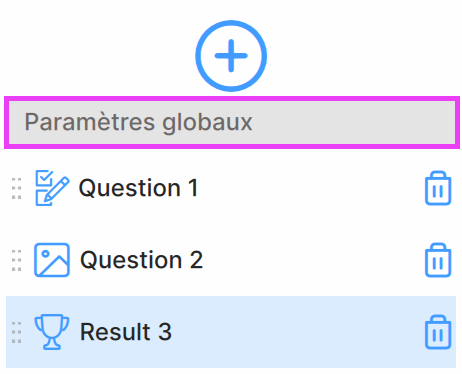Click the word globaux in the settings bar
The height and width of the screenshot is (374, 462).
207,123
